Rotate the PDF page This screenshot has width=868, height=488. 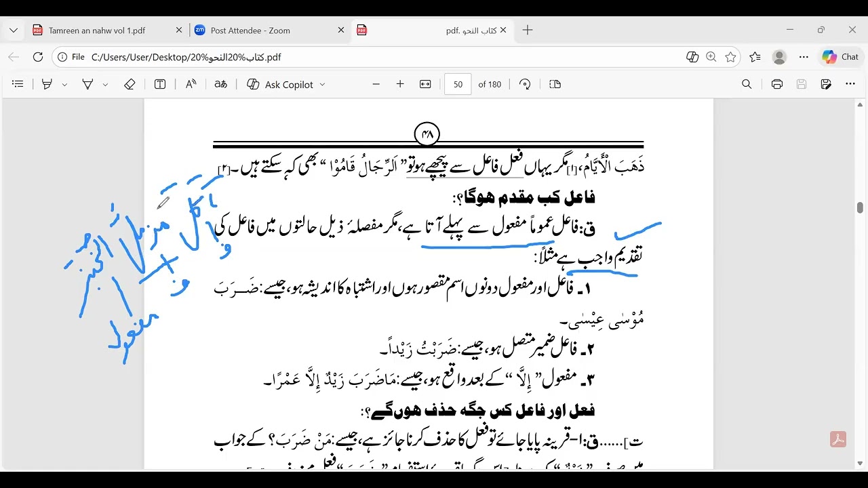tap(525, 84)
